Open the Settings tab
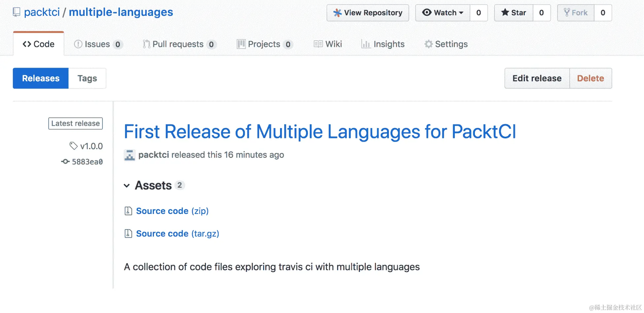 point(446,44)
